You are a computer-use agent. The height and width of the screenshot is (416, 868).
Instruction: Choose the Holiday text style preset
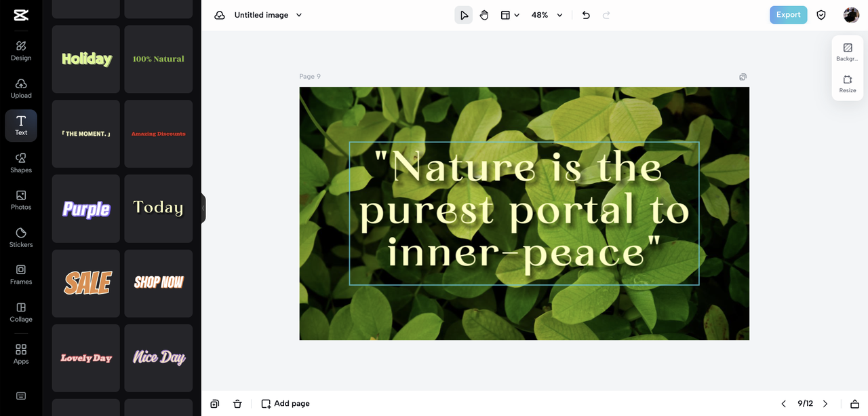pos(86,59)
